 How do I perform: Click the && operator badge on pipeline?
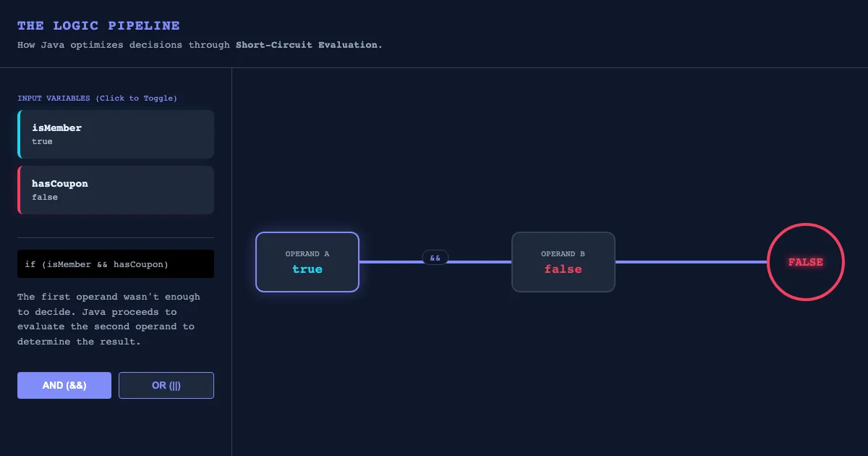click(x=435, y=258)
